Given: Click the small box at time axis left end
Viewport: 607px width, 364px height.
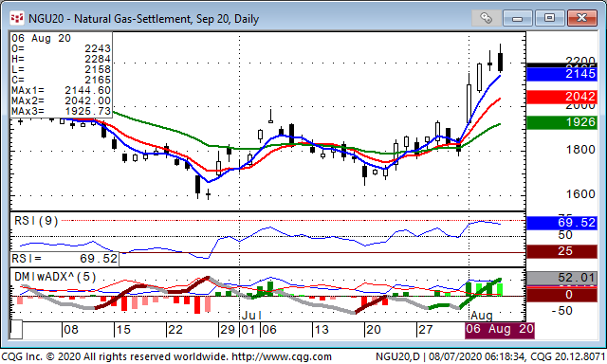Looking at the screenshot, I should [16, 330].
